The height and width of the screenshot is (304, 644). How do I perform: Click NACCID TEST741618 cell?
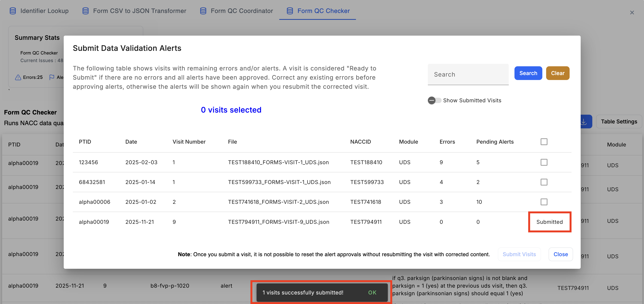tap(365, 202)
